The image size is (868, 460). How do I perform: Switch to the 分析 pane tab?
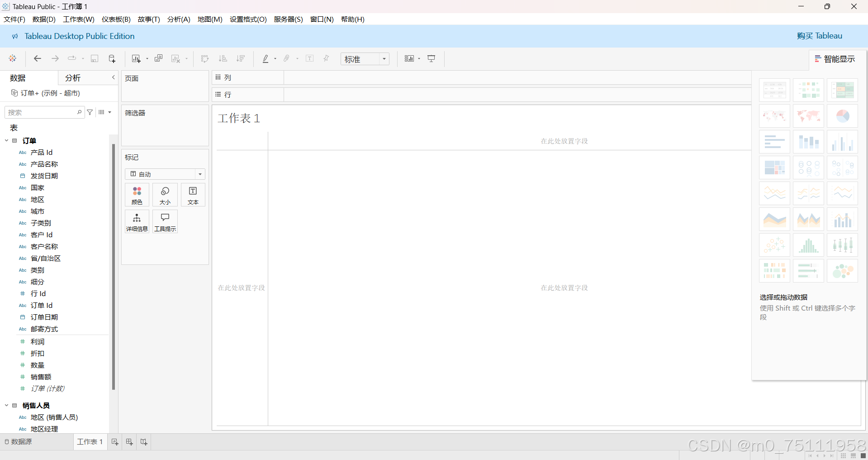[73, 78]
